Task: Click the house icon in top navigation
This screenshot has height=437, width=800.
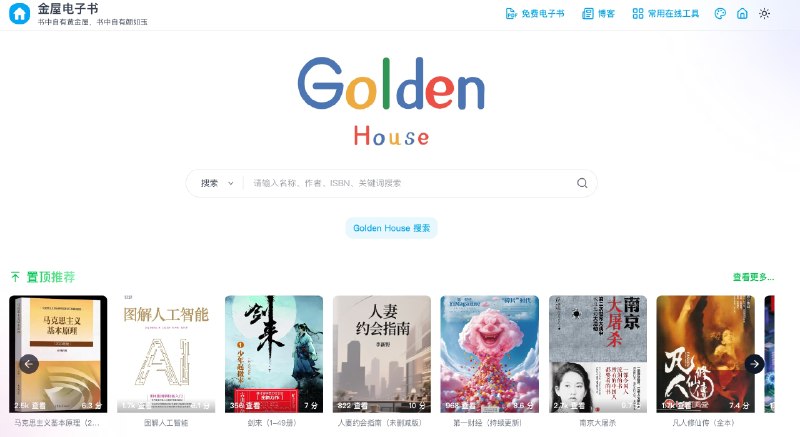Action: [742, 14]
